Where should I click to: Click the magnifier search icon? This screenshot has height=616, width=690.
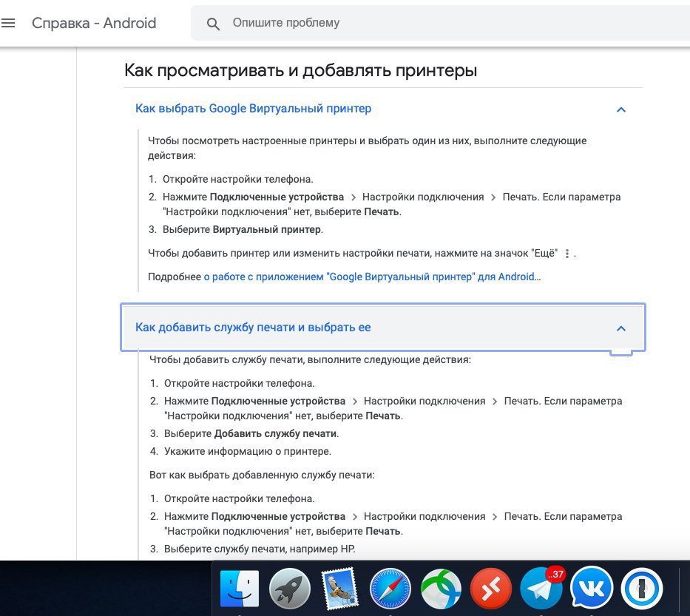coord(213,24)
